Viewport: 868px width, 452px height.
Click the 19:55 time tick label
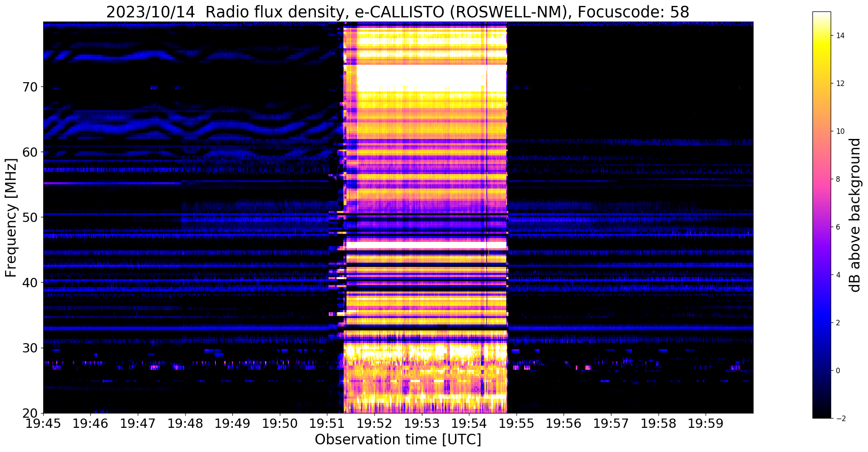516,424
